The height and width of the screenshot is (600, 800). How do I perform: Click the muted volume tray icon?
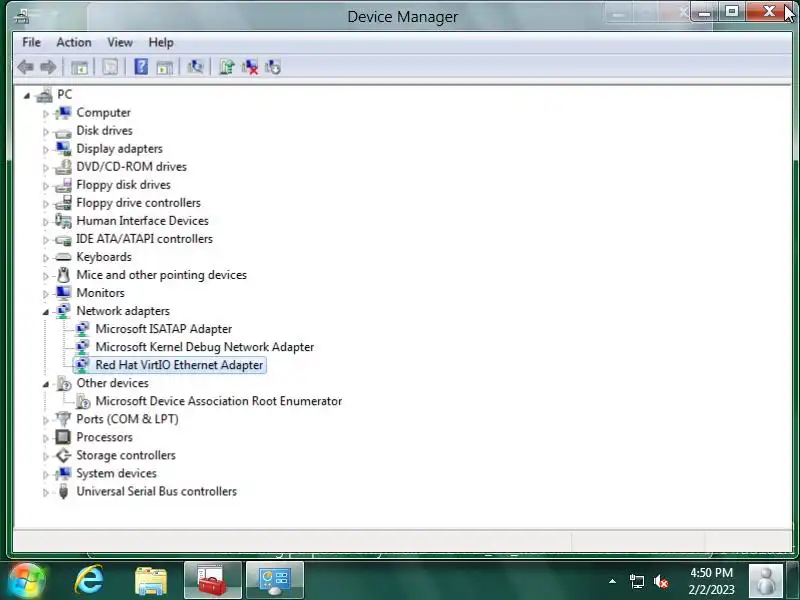pos(661,581)
